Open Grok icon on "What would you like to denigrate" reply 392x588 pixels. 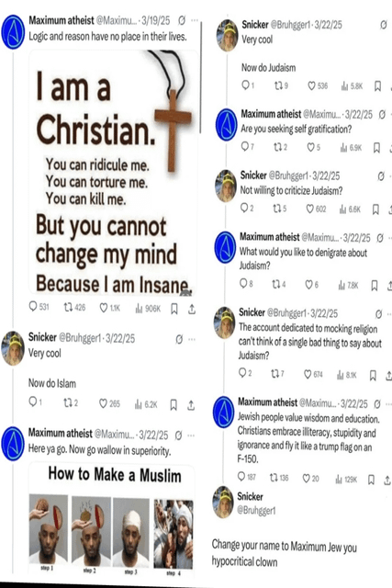[x=380, y=238]
